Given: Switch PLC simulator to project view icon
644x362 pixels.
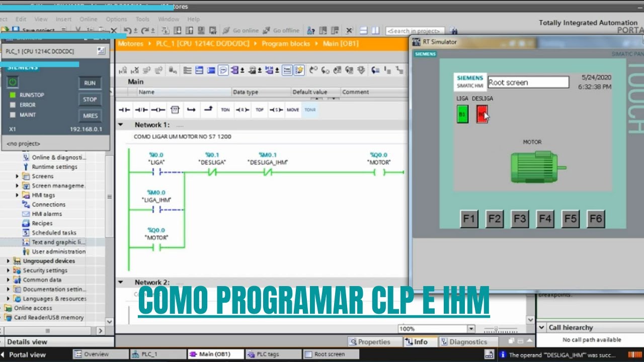Looking at the screenshot, I should click(101, 51).
